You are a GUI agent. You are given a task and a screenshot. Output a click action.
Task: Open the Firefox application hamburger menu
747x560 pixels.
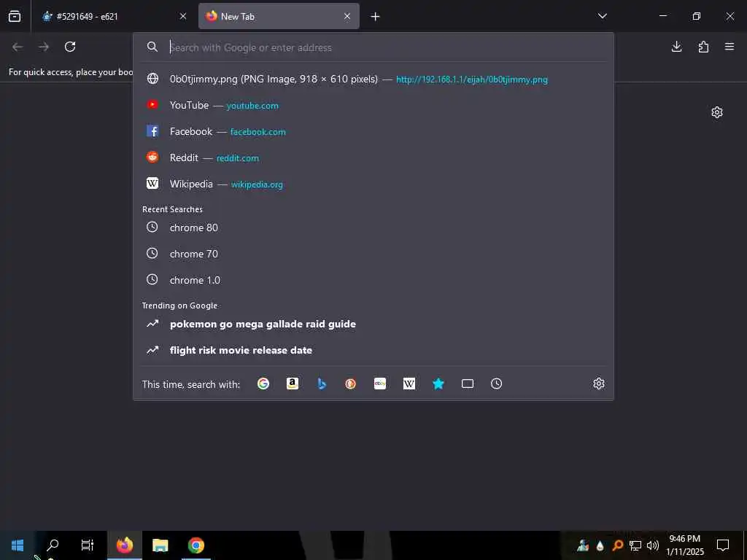(729, 47)
